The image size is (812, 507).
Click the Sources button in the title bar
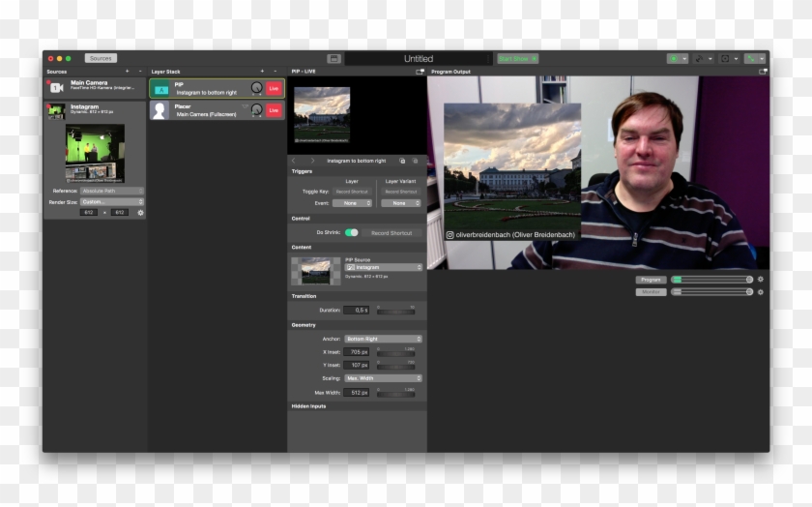pos(101,59)
